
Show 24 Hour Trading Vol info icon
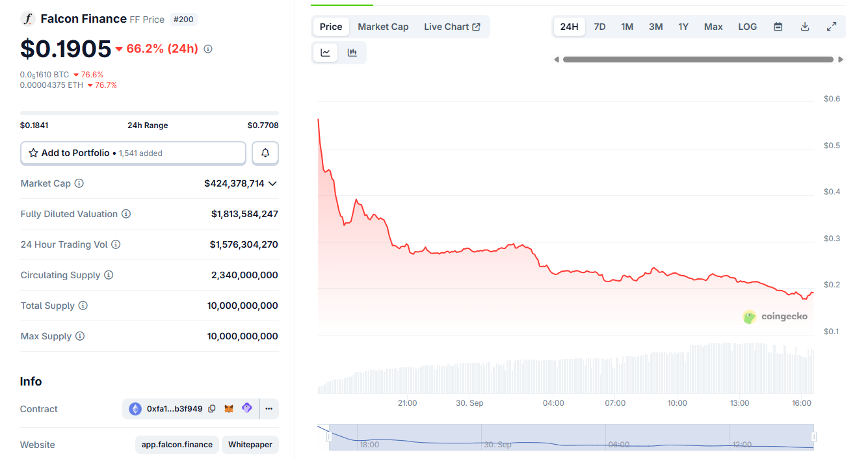tap(116, 244)
